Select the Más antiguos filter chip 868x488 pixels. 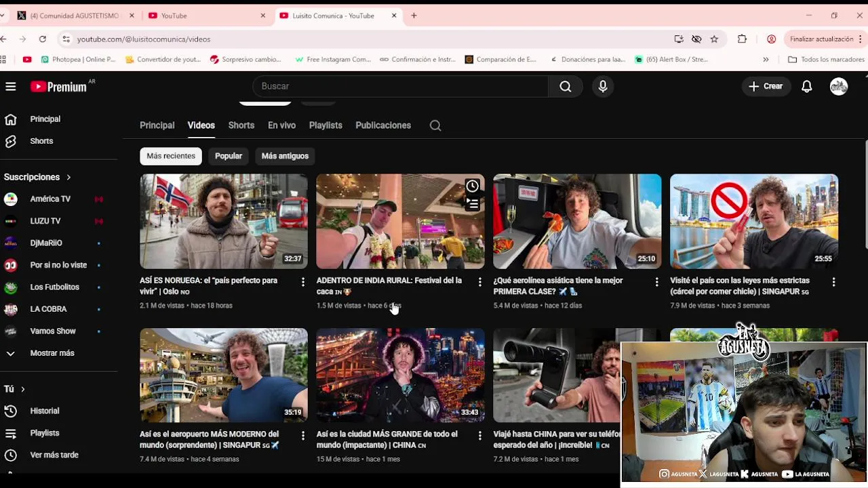coord(285,156)
